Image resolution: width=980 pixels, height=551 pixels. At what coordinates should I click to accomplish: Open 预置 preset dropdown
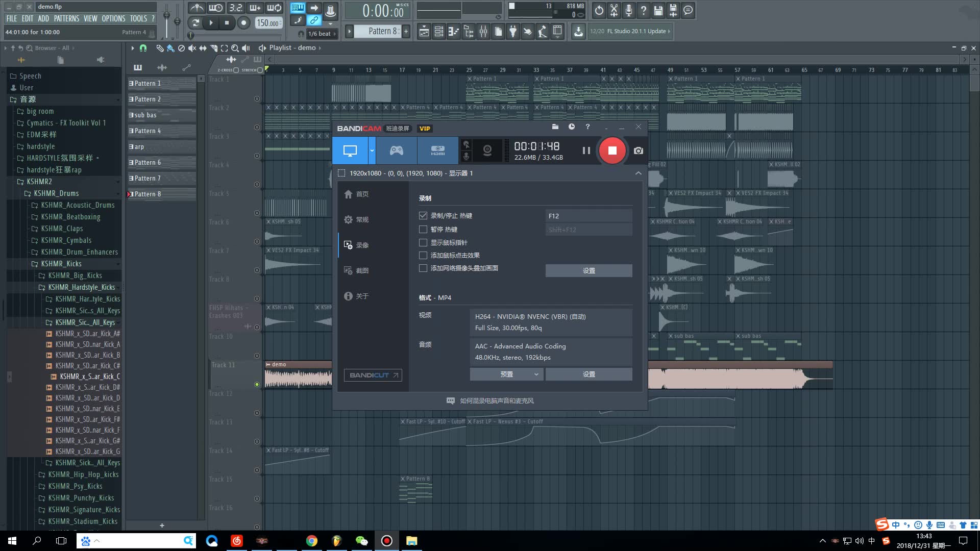tap(506, 374)
